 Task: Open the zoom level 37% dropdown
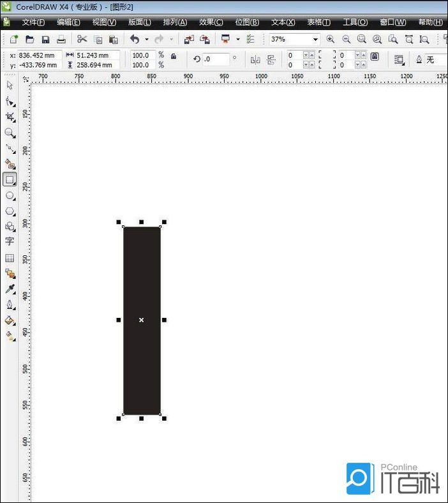coord(315,39)
